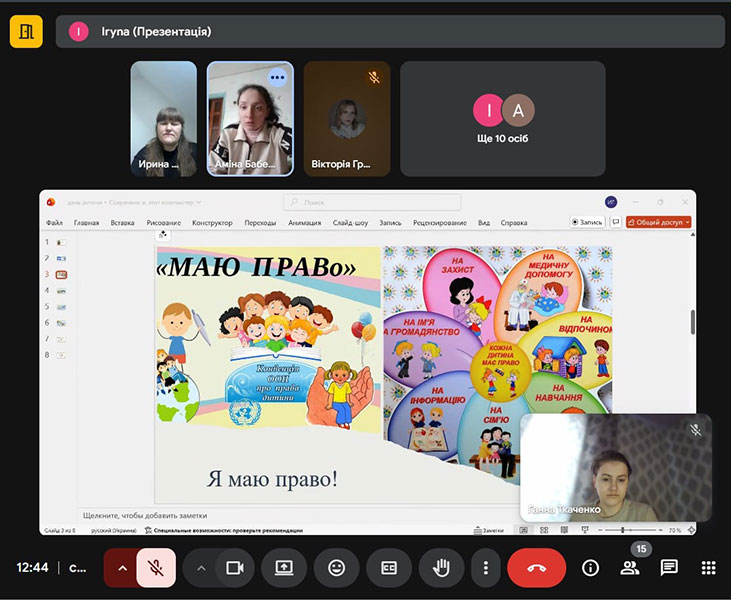
Task: Toggle the camera button off
Action: [x=235, y=568]
